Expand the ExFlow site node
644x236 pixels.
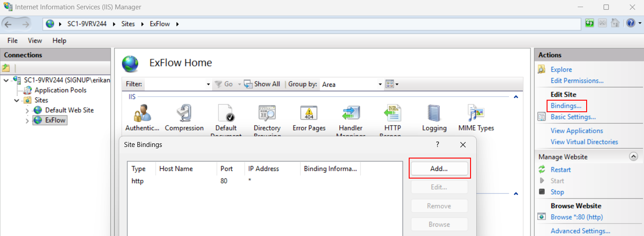[28, 120]
